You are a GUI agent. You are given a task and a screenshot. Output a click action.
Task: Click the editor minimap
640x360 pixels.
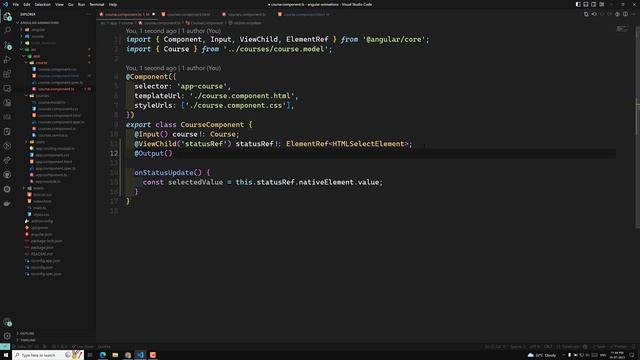623,29
